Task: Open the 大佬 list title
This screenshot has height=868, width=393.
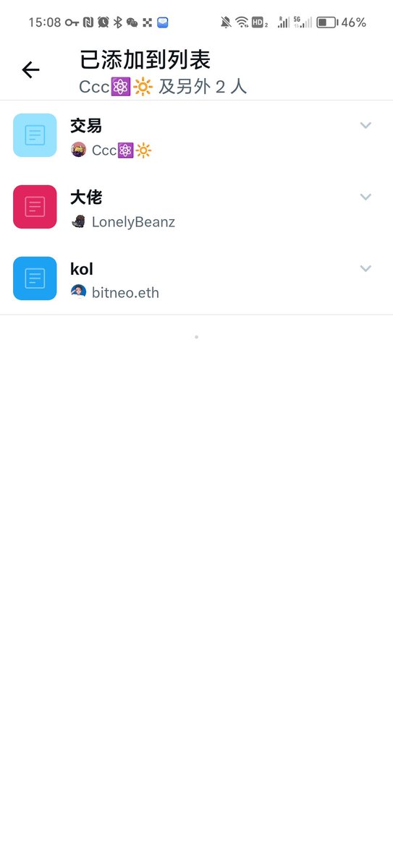Action: (86, 197)
